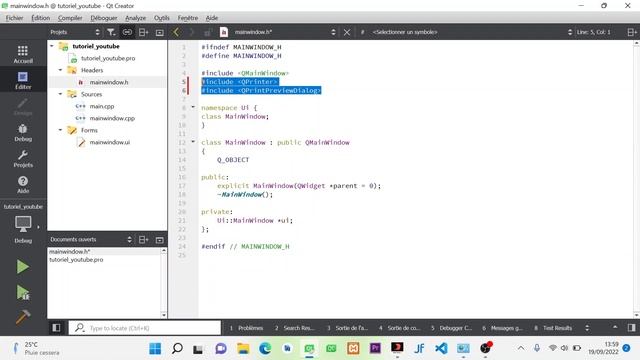Open the Search Results output pane
This screenshot has height=360, width=640.
(294, 328)
